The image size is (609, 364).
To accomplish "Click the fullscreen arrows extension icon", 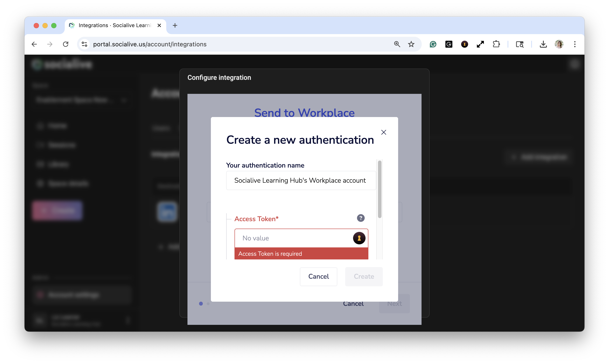I will point(480,44).
